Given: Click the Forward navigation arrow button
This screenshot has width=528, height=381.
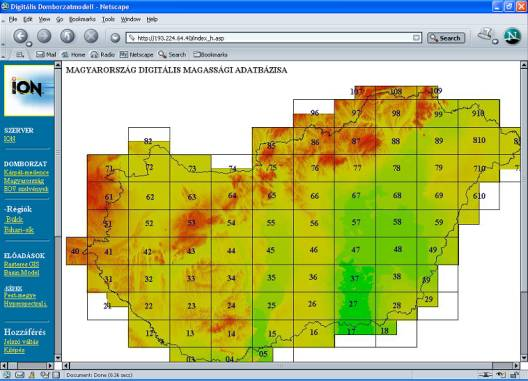Looking at the screenshot, I should [44, 36].
